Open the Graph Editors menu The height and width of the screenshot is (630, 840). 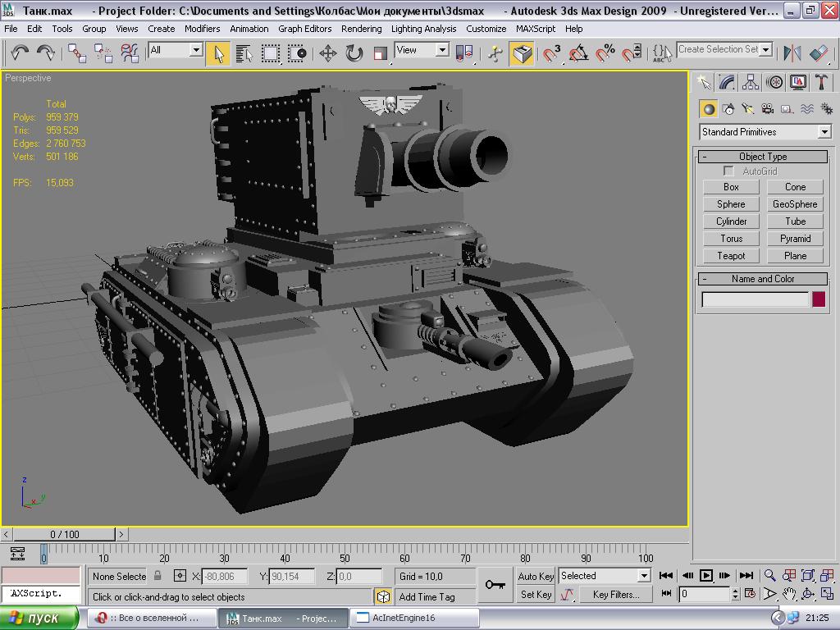tap(304, 29)
